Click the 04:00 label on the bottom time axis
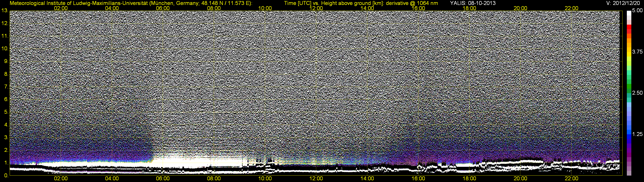This screenshot has width=644, height=182. [112, 179]
